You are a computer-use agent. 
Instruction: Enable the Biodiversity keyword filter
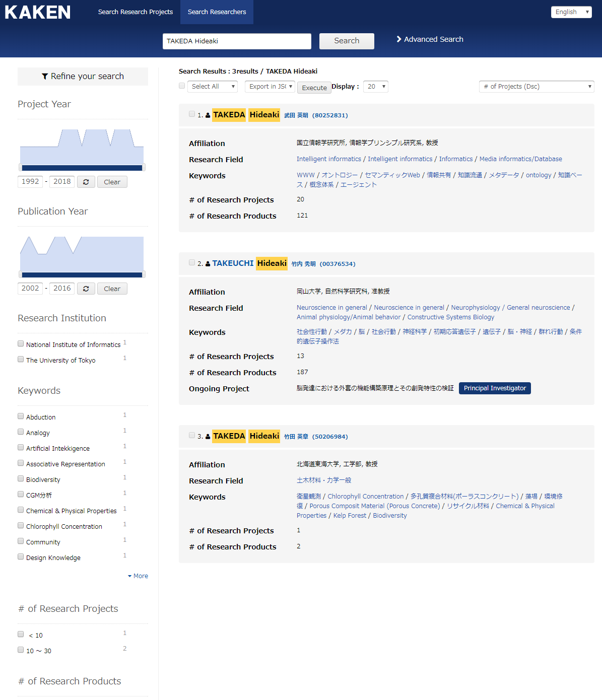coord(21,479)
